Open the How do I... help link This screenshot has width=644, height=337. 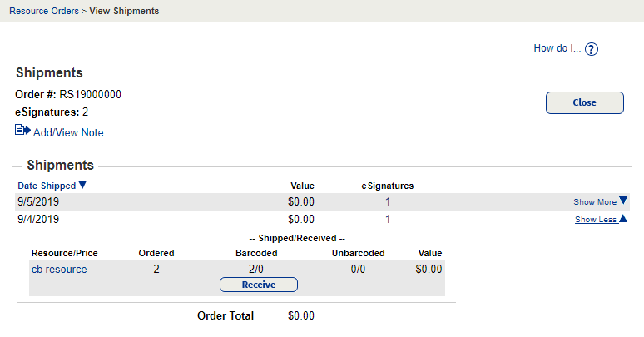click(x=556, y=49)
